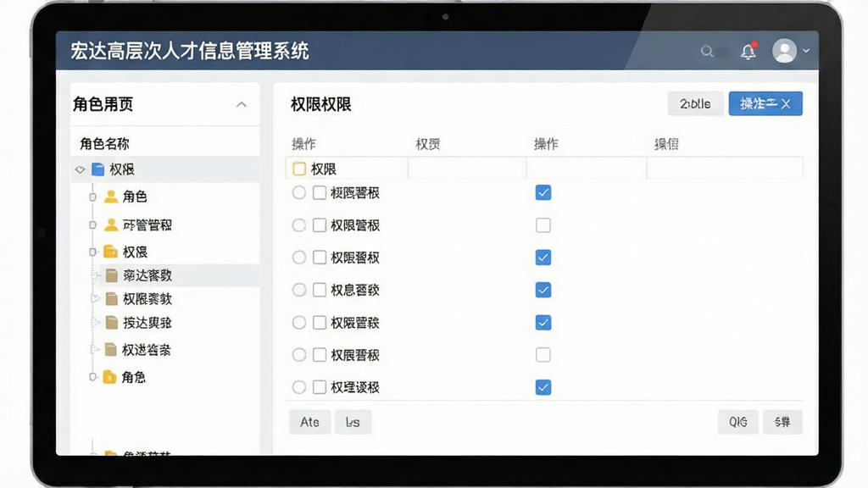
Task: Click the 权理读 row label text
Action: click(355, 387)
